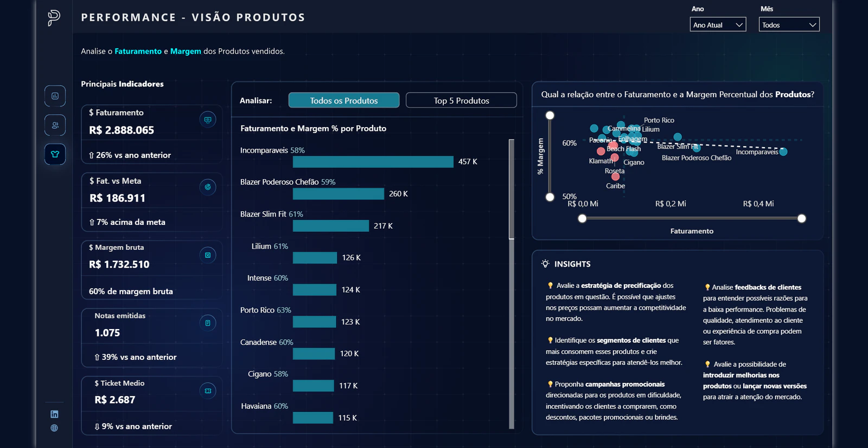Click the lower % Margem slider handle
This screenshot has height=448, width=868.
click(x=550, y=197)
